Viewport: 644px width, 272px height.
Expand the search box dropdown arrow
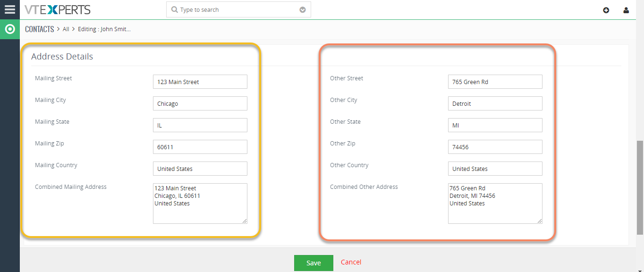pyautogui.click(x=303, y=9)
